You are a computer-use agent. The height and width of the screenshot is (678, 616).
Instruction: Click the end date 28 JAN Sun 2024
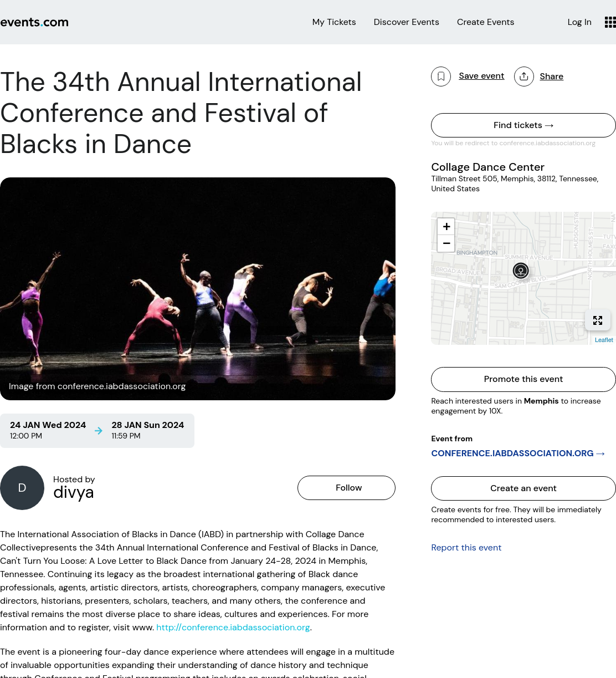(147, 425)
